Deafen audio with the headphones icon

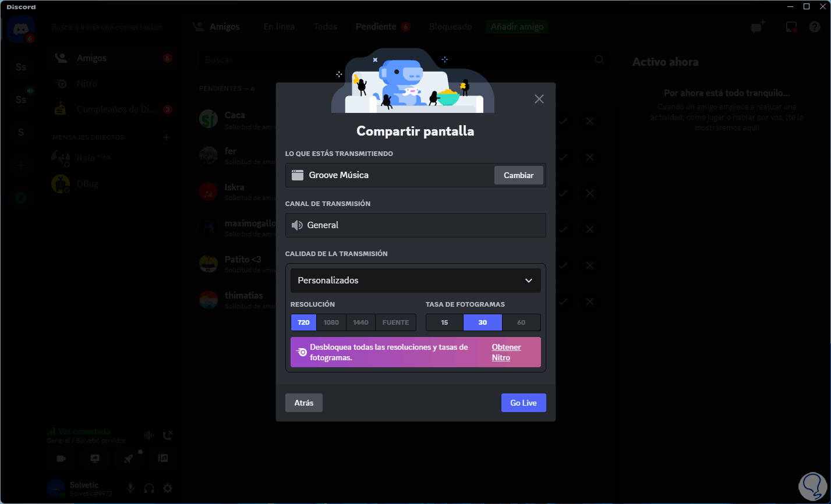click(149, 489)
